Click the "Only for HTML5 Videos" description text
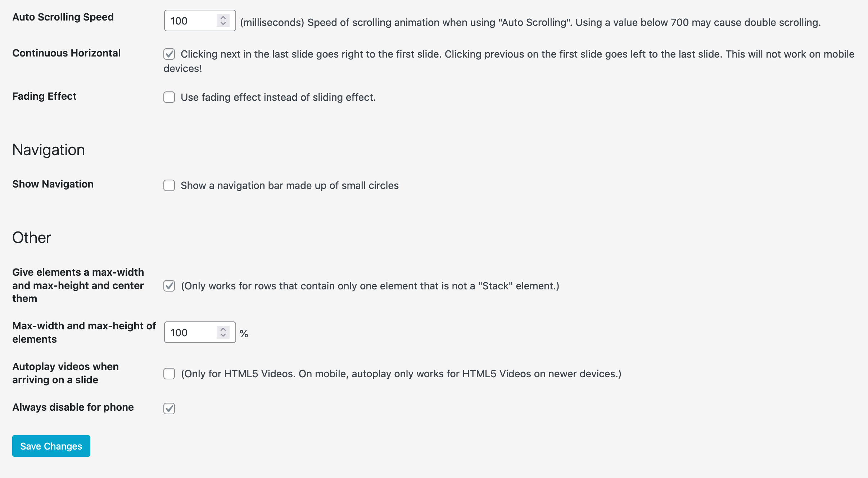868x478 pixels. click(x=401, y=374)
